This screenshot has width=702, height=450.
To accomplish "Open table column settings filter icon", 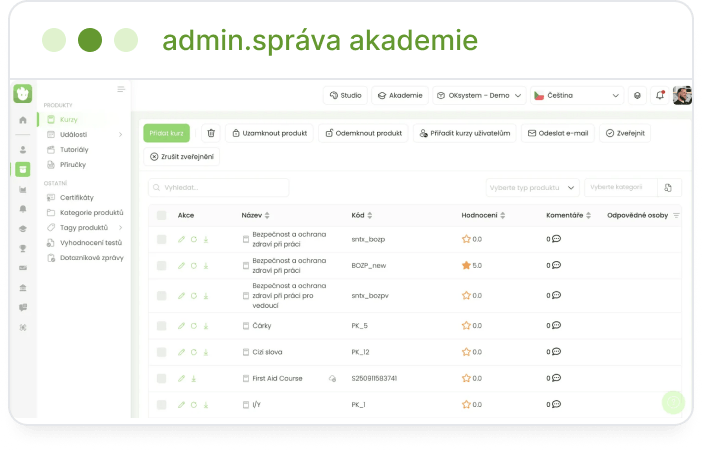I will pyautogui.click(x=676, y=215).
